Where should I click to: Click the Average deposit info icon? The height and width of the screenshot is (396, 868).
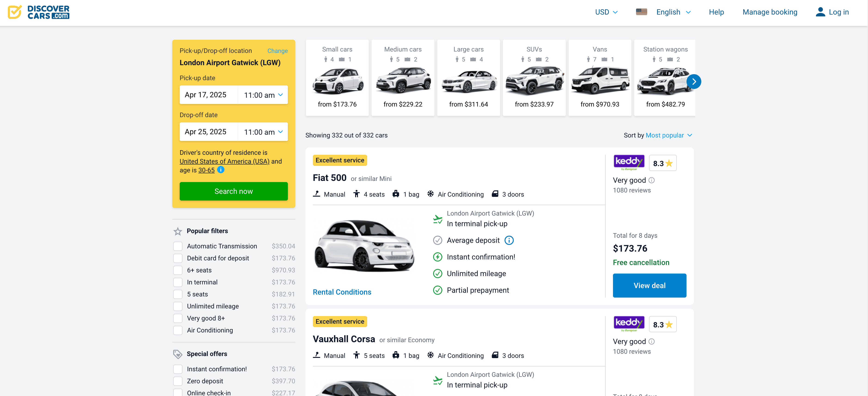pos(509,241)
